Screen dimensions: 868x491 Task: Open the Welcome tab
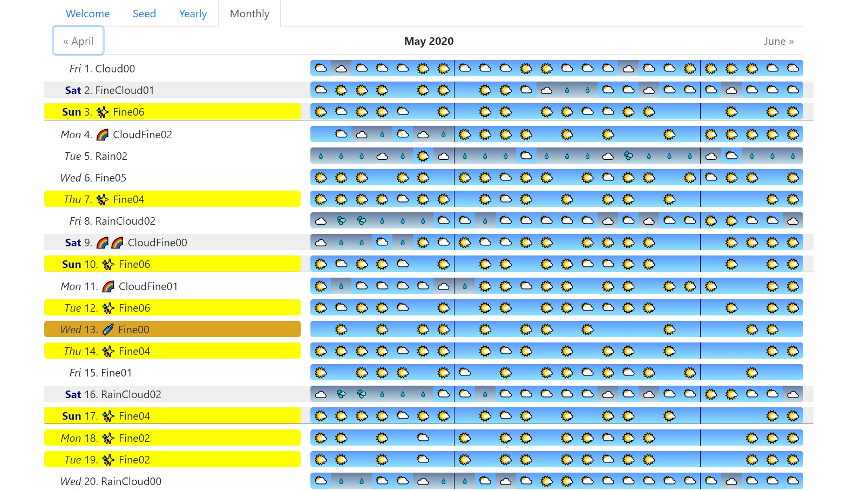(x=87, y=14)
